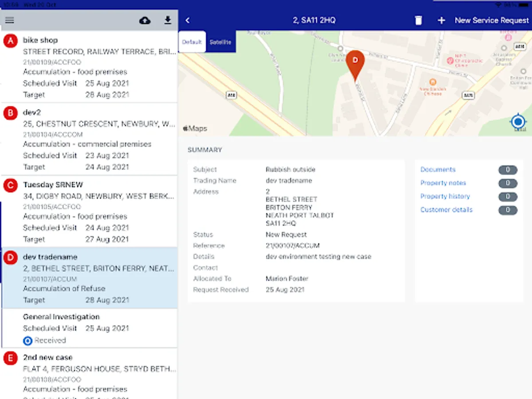532x399 pixels.
Task: Toggle the Received status radio icon
Action: tap(27, 340)
